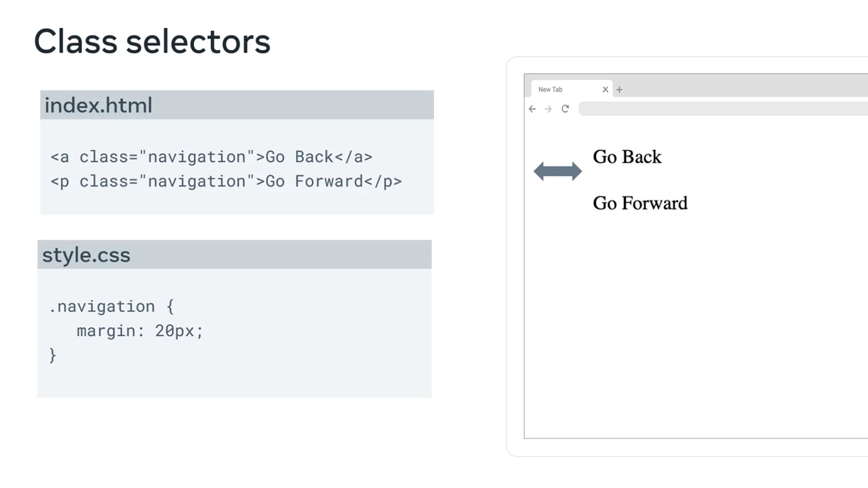Viewport: 868px width, 488px height.
Task: Close the New Tab using its X
Action: coord(606,90)
